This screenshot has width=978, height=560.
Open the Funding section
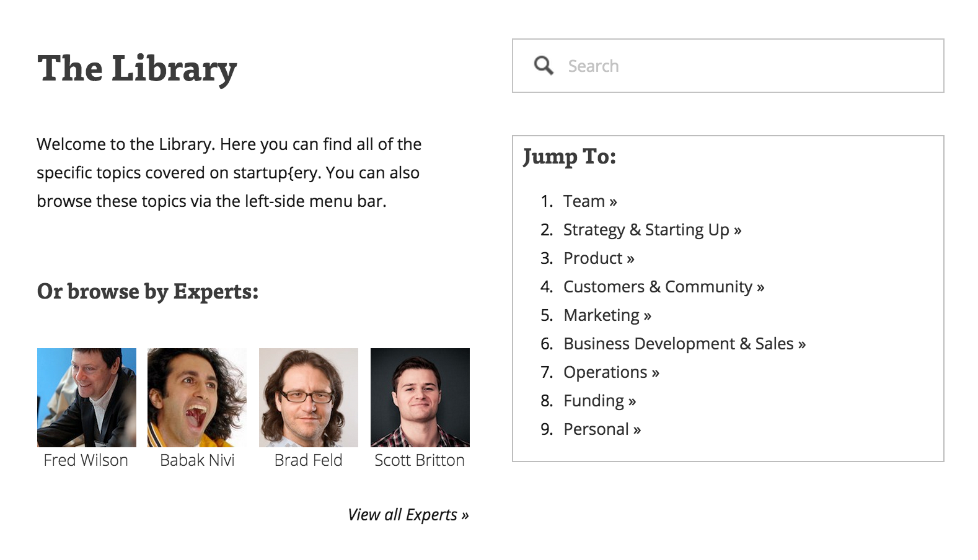click(x=595, y=400)
